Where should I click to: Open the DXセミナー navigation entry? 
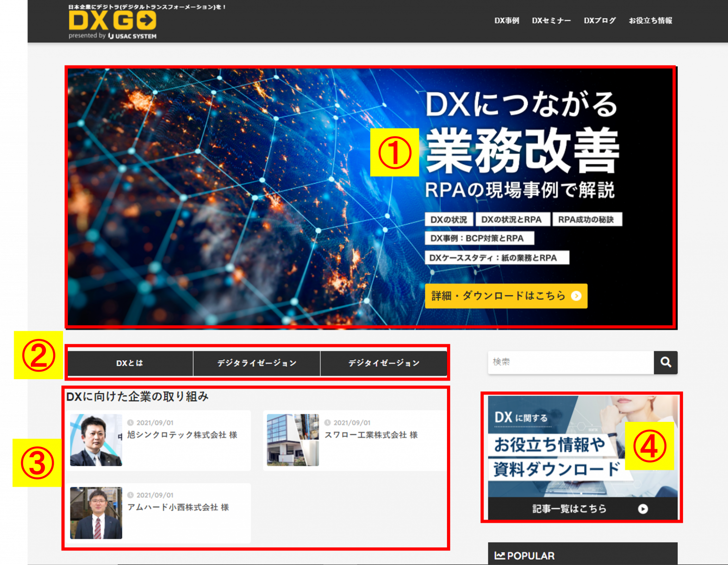click(x=552, y=20)
